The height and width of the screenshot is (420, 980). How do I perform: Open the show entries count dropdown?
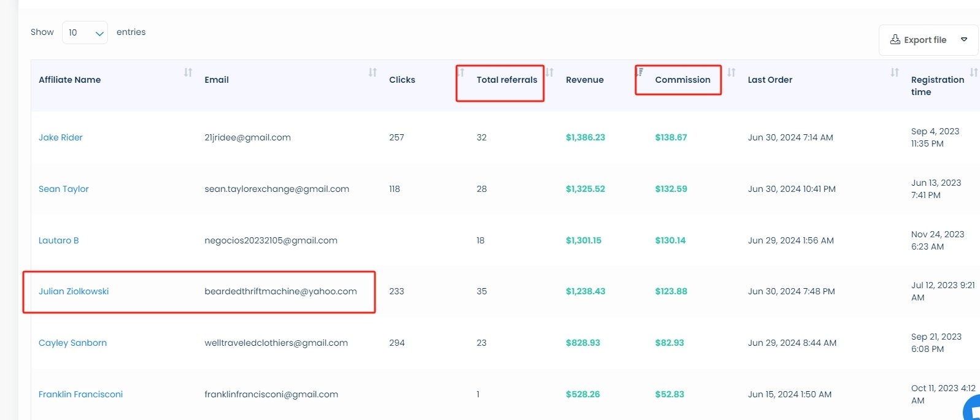click(85, 32)
